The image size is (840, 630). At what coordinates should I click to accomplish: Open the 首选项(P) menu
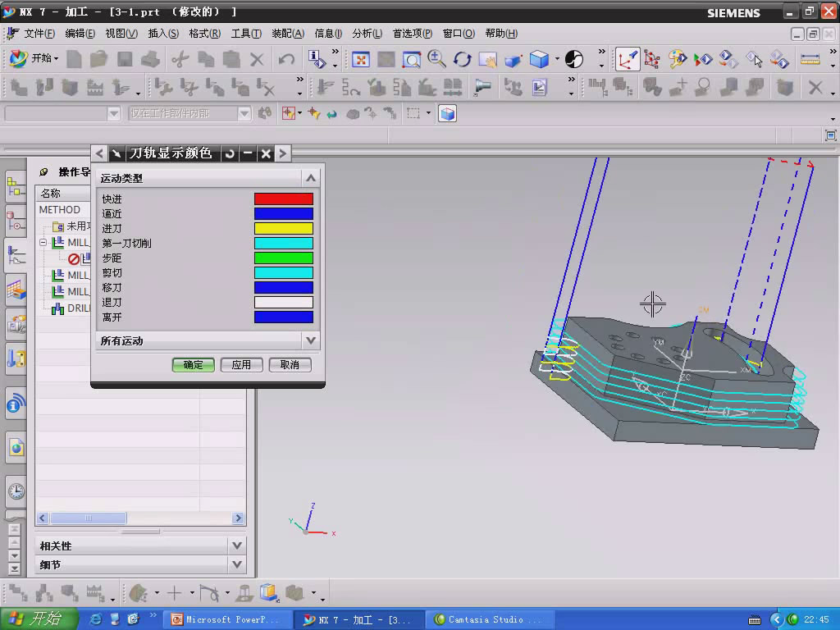pyautogui.click(x=412, y=33)
